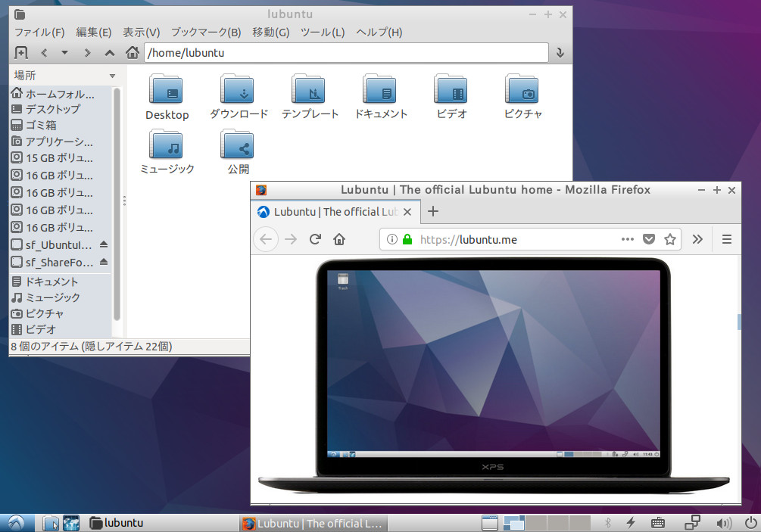Select ピクチャ bookmark in sidebar
Viewport: 761px width, 532px height.
61,314
